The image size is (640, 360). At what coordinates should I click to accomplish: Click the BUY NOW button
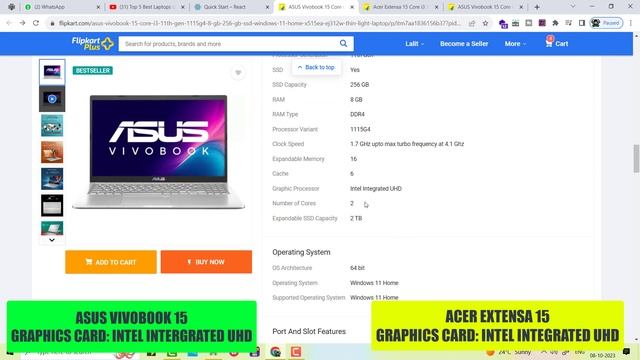(206, 262)
